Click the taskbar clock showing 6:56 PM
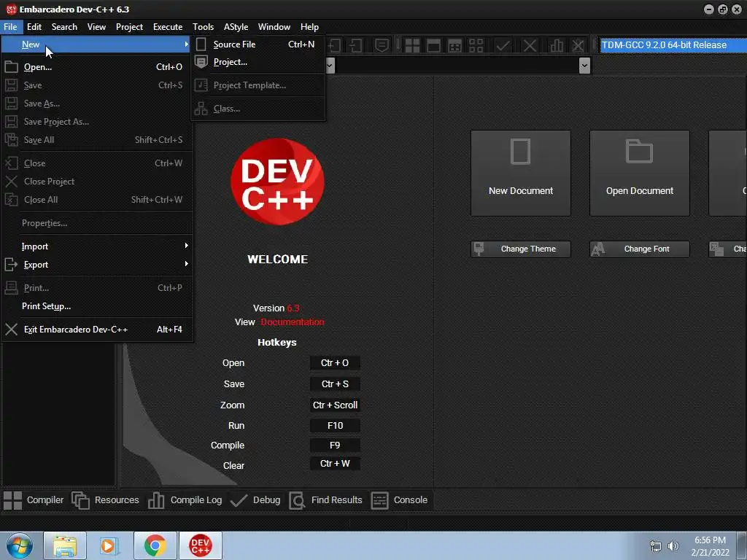Image resolution: width=747 pixels, height=560 pixels. click(x=710, y=546)
